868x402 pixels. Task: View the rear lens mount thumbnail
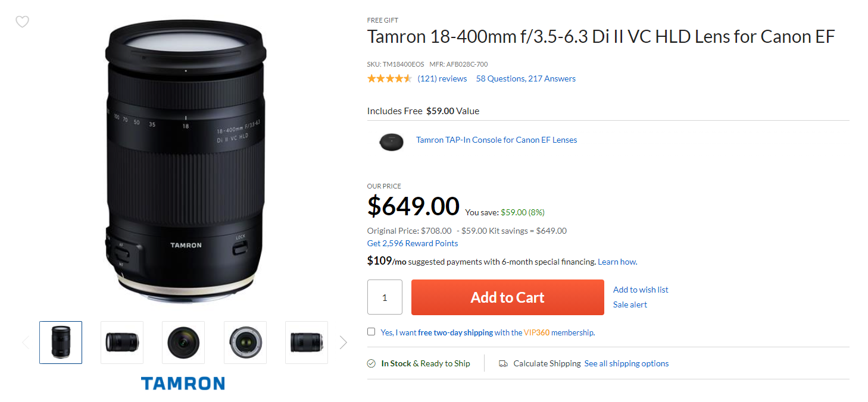245,342
